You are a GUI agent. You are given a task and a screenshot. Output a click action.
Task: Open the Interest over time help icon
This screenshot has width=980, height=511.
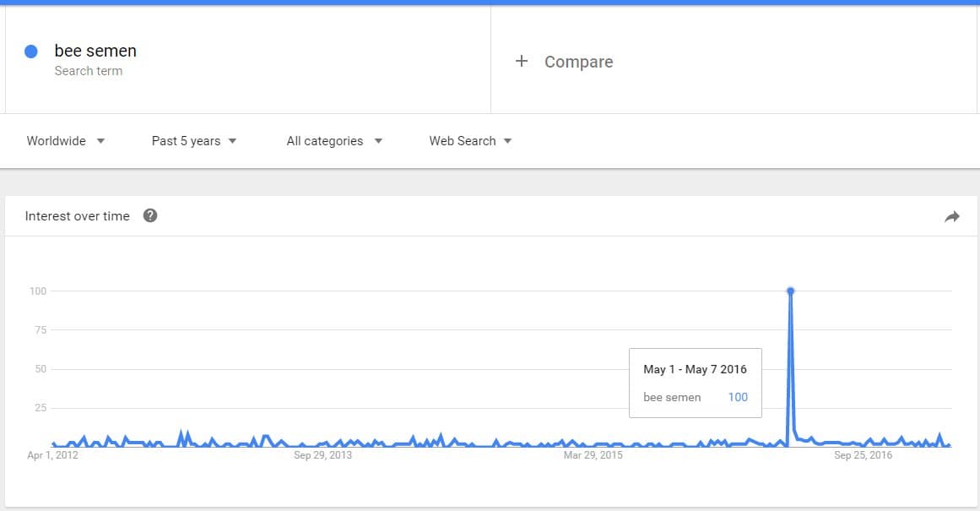coord(150,215)
